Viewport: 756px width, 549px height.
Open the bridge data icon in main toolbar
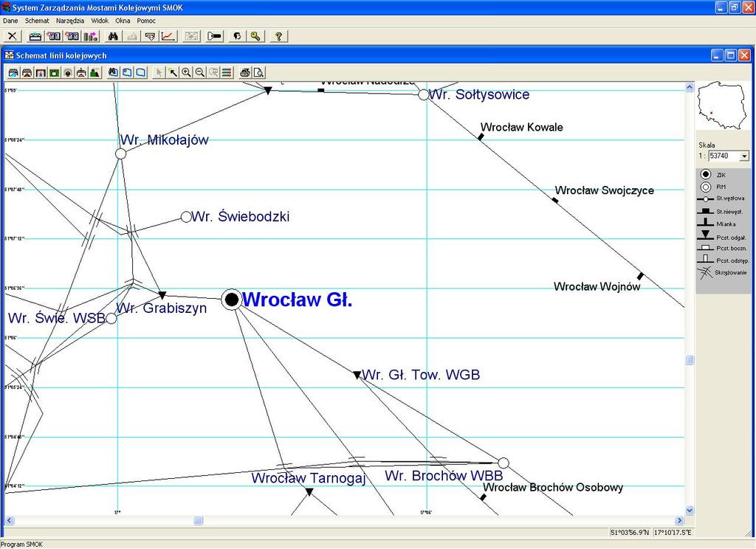click(35, 36)
